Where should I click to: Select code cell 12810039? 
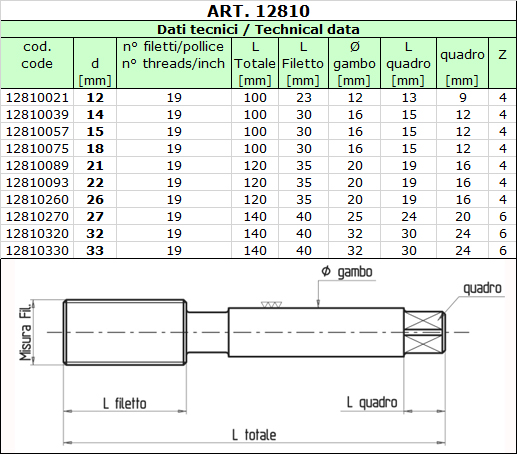[37, 115]
